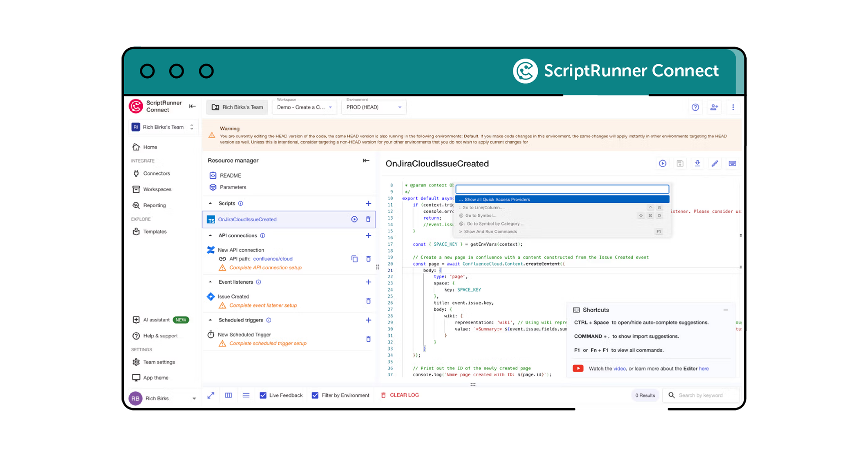Screen dimensions: 868x456
Task: Collapse the left navigation sidebar
Action: pyautogui.click(x=192, y=106)
